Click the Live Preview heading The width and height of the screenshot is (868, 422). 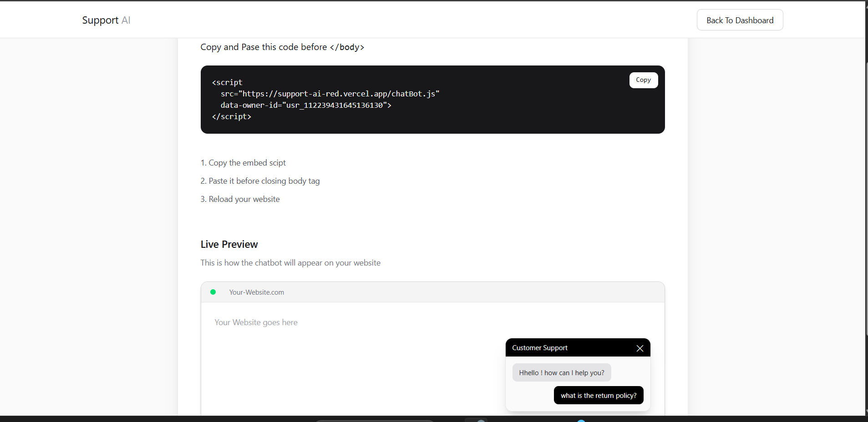(229, 244)
